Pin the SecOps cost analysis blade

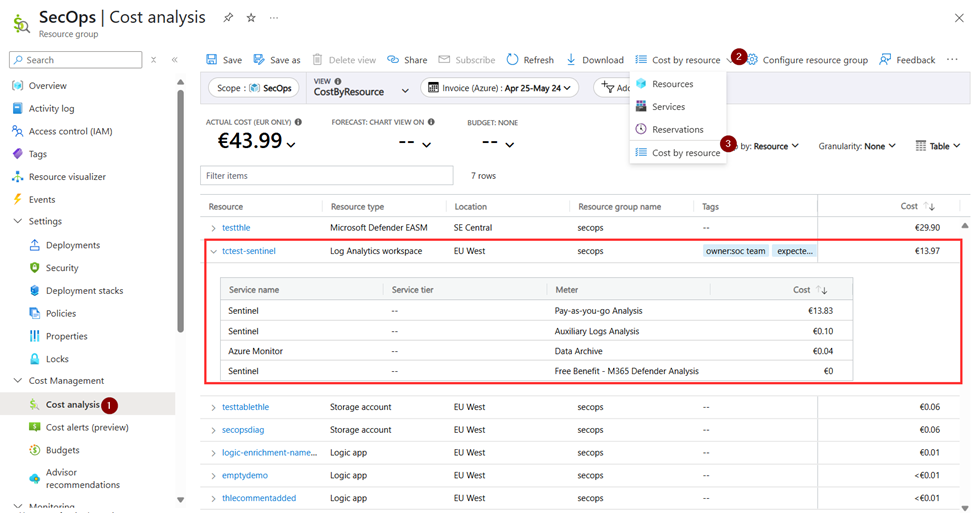pos(228,18)
